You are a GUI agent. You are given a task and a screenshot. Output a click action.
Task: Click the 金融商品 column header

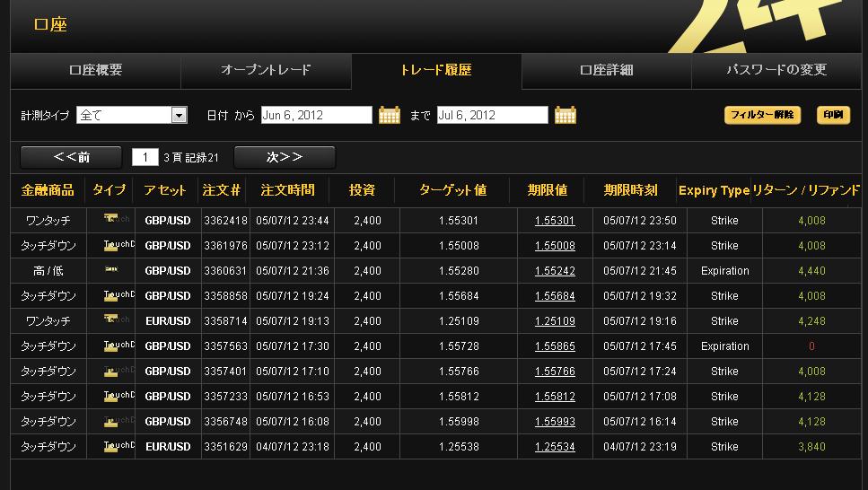coord(48,190)
